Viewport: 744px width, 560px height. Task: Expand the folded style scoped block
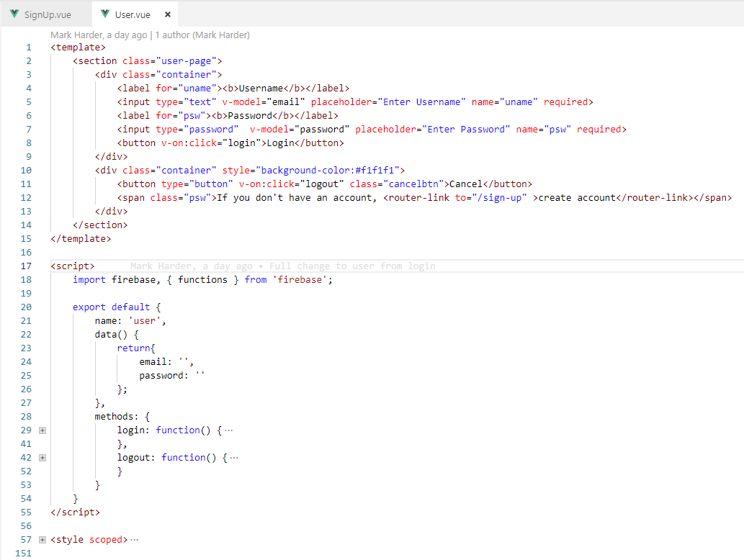point(42,540)
